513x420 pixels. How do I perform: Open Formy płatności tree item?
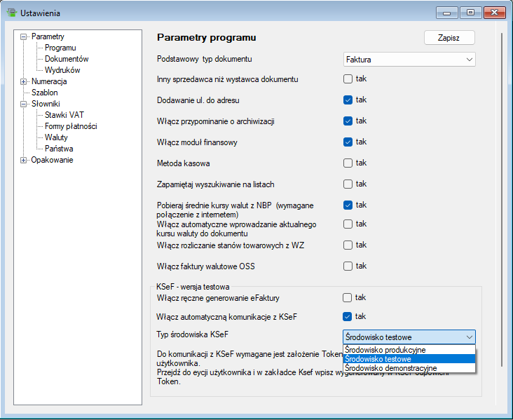pos(71,126)
